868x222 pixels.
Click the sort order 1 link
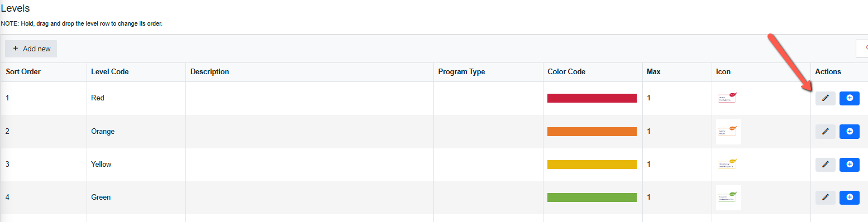[x=8, y=98]
